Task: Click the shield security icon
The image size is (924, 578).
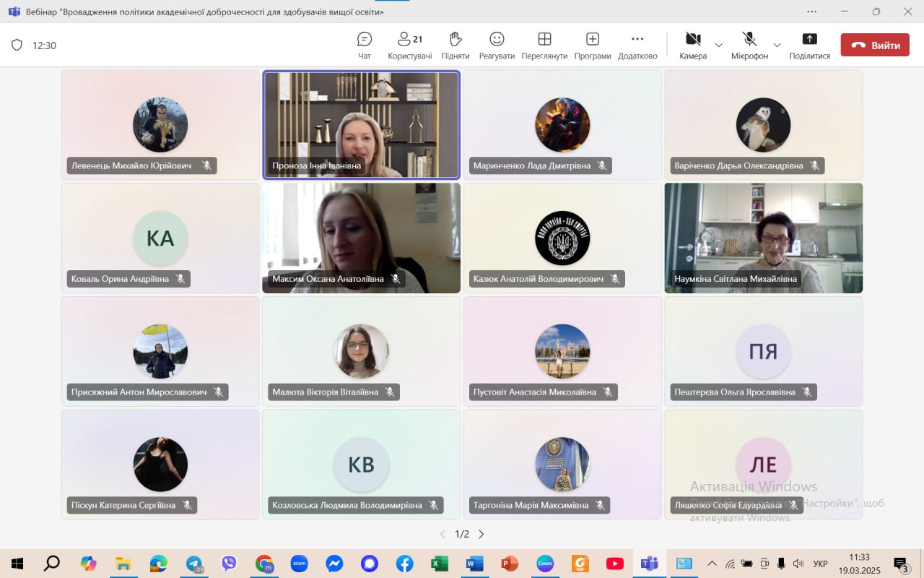Action: pyautogui.click(x=17, y=45)
